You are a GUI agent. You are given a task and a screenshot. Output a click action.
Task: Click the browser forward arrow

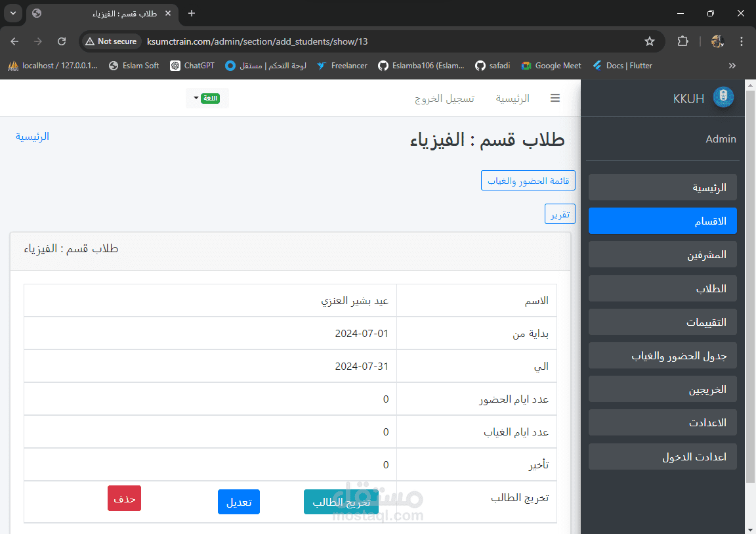[37, 41]
